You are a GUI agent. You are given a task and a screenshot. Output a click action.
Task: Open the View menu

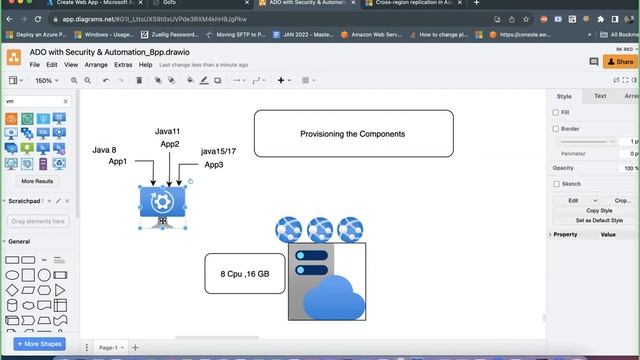tap(71, 65)
